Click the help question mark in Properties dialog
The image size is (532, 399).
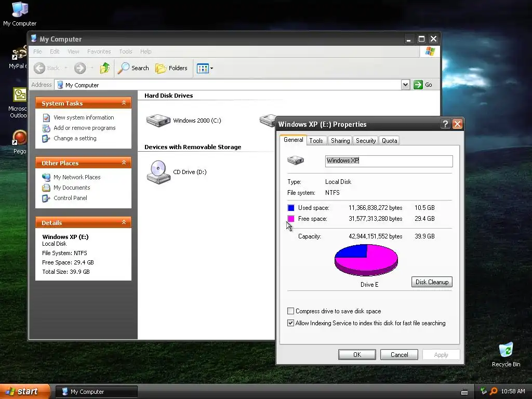(445, 124)
